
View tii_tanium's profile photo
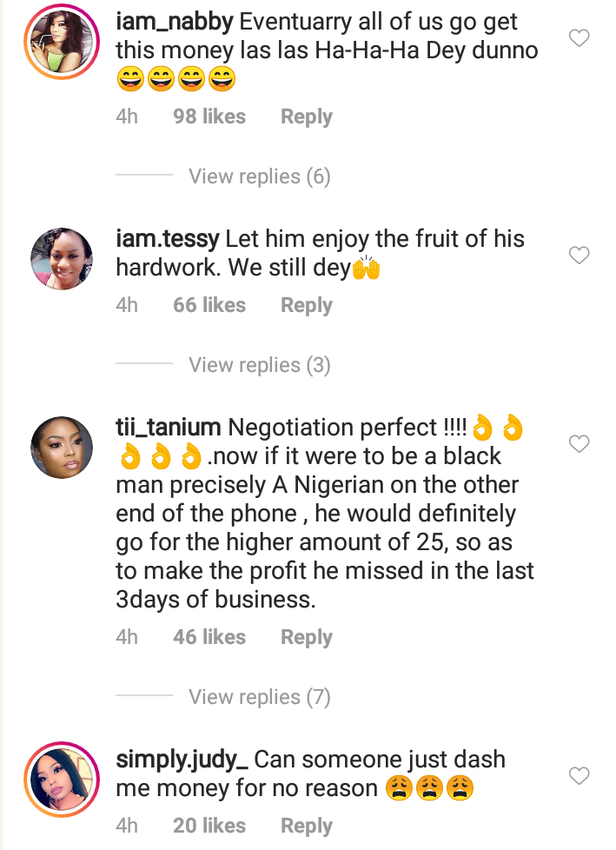coord(62,447)
